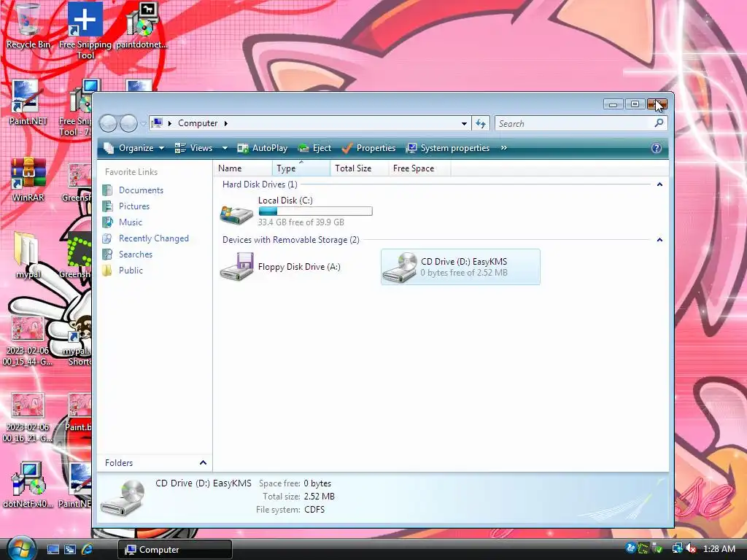This screenshot has width=747, height=560.
Task: Select the Paint.NET shortcut icon
Action: 27,102
